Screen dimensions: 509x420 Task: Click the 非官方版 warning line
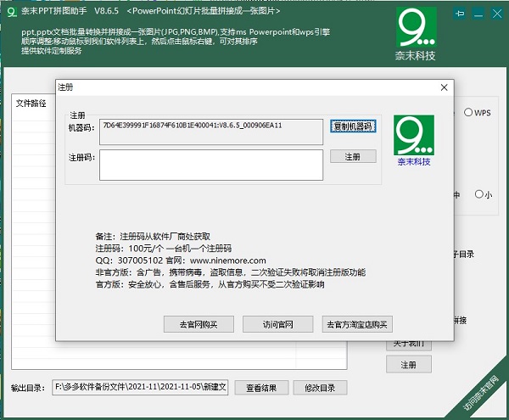(231, 272)
